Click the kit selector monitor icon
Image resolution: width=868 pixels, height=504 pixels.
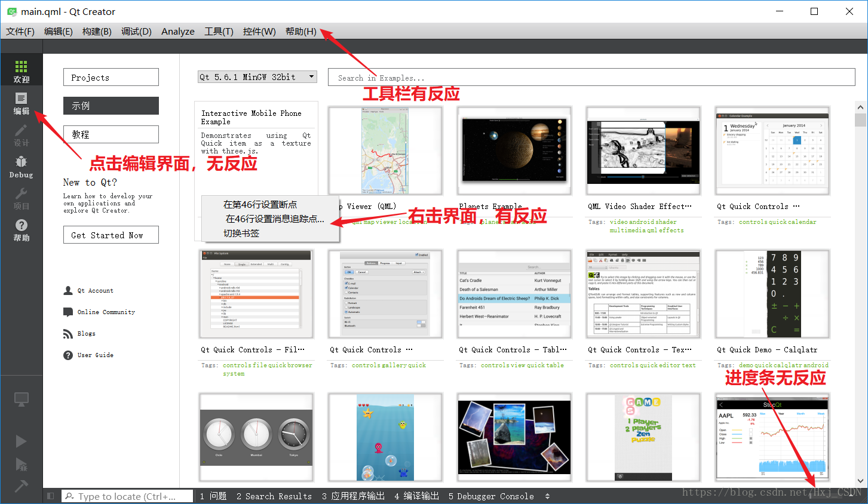(22, 399)
